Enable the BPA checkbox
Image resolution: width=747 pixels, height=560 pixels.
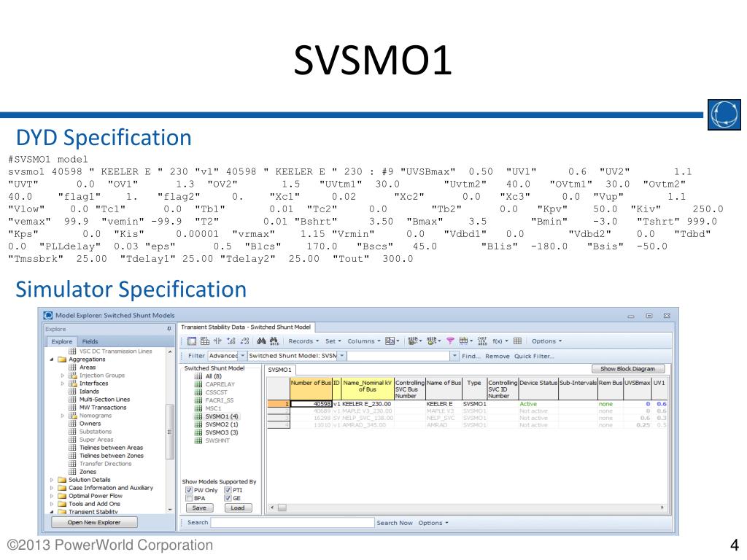(x=189, y=498)
